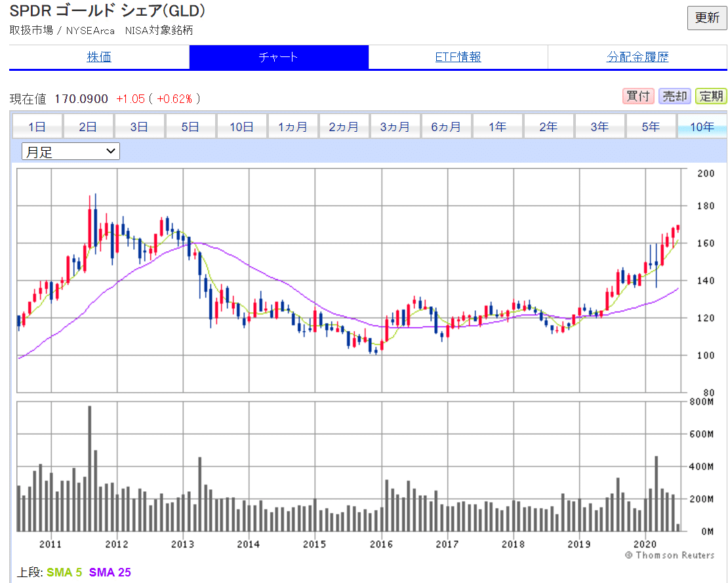Select the チャート tab

(x=279, y=57)
